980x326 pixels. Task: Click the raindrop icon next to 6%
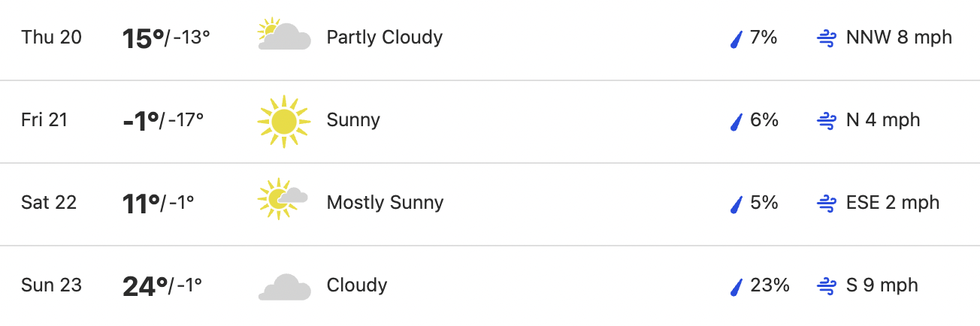tap(737, 121)
